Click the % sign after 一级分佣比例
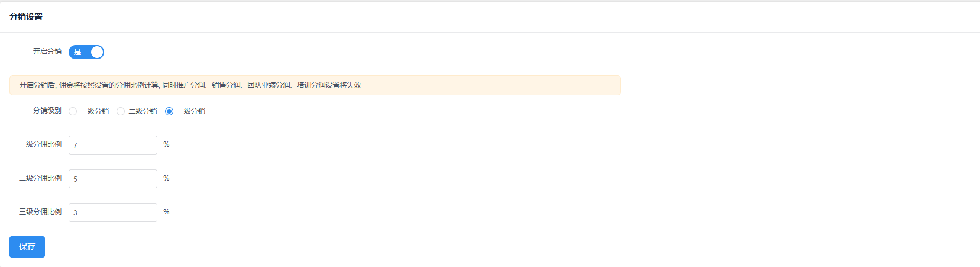The image size is (980, 267). 166,144
